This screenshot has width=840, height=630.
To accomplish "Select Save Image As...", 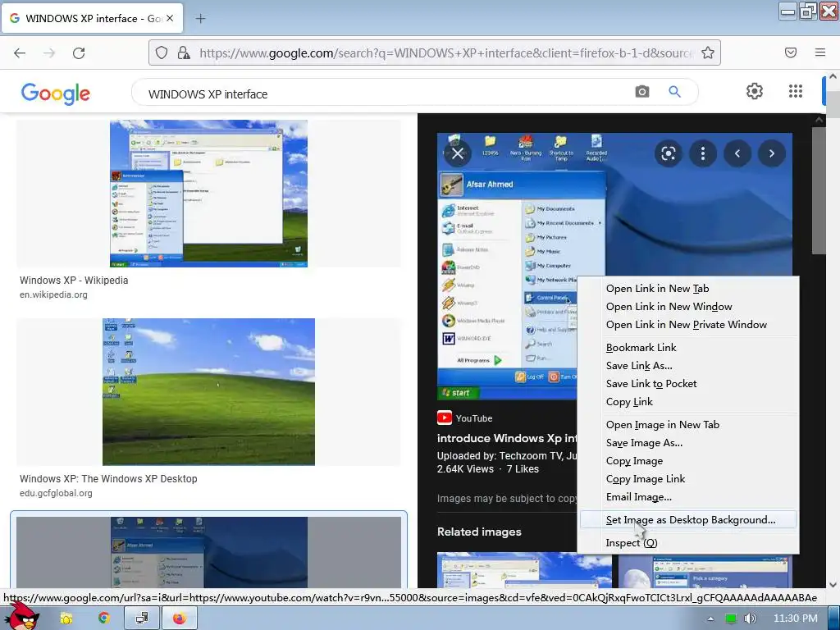I will (x=689, y=442).
